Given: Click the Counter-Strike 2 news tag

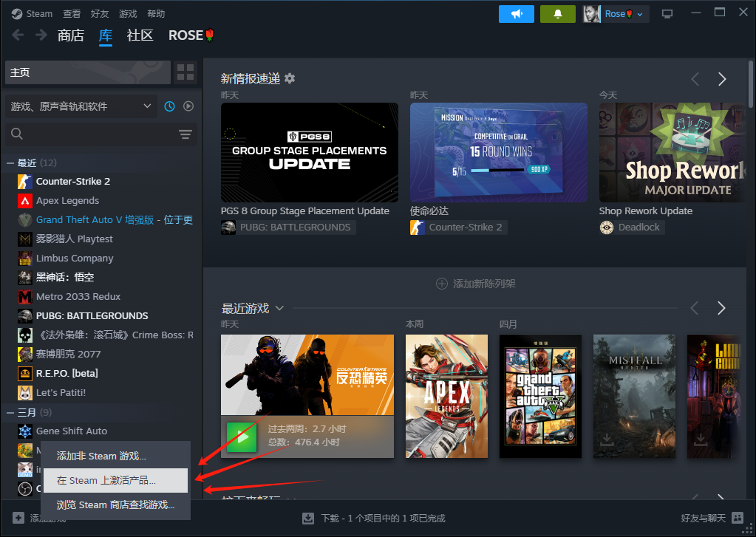Looking at the screenshot, I should pyautogui.click(x=459, y=227).
